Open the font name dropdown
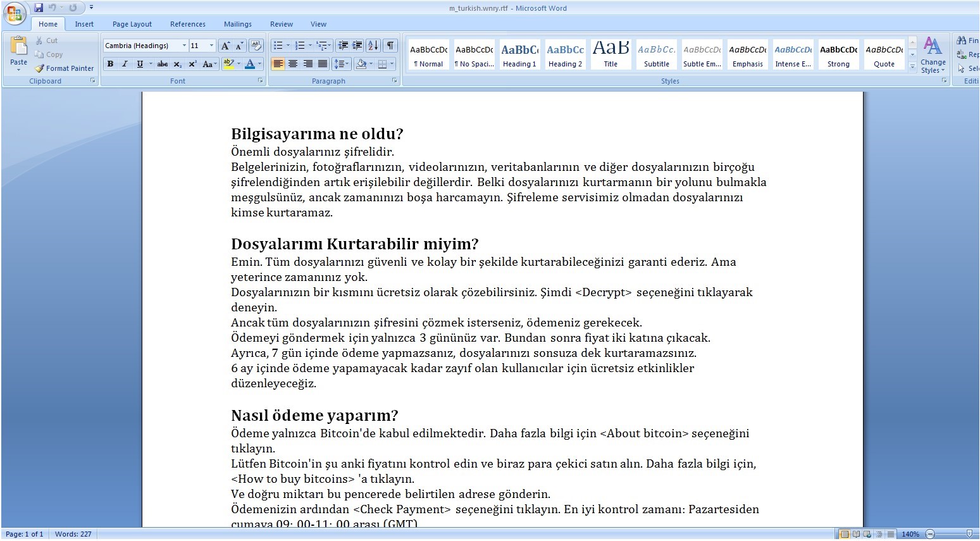The height and width of the screenshot is (541, 980). [184, 46]
